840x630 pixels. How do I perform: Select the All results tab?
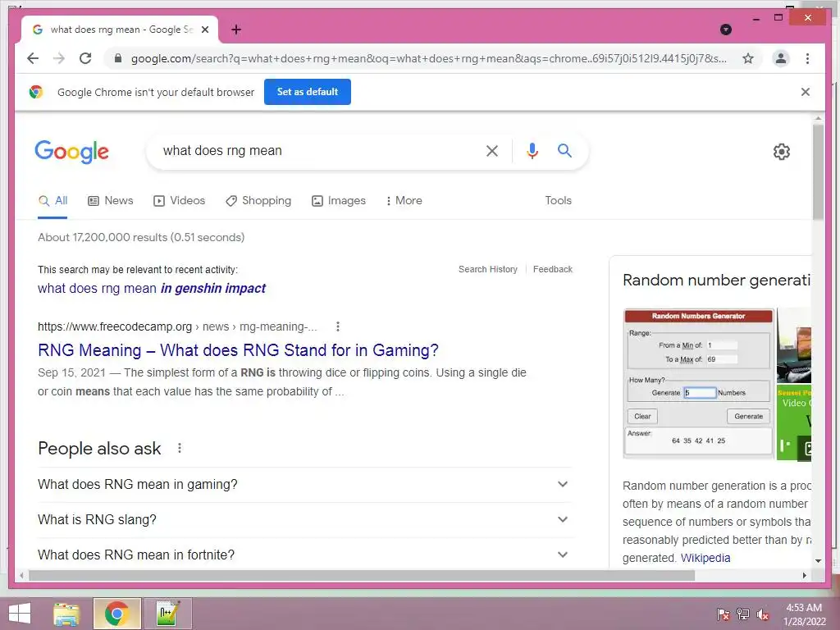[x=53, y=200]
